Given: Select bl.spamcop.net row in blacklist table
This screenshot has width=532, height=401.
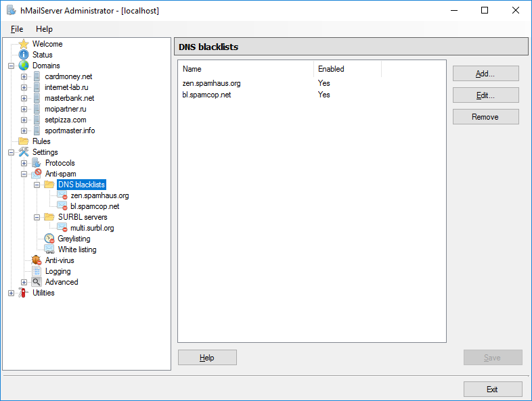Looking at the screenshot, I should [311, 95].
